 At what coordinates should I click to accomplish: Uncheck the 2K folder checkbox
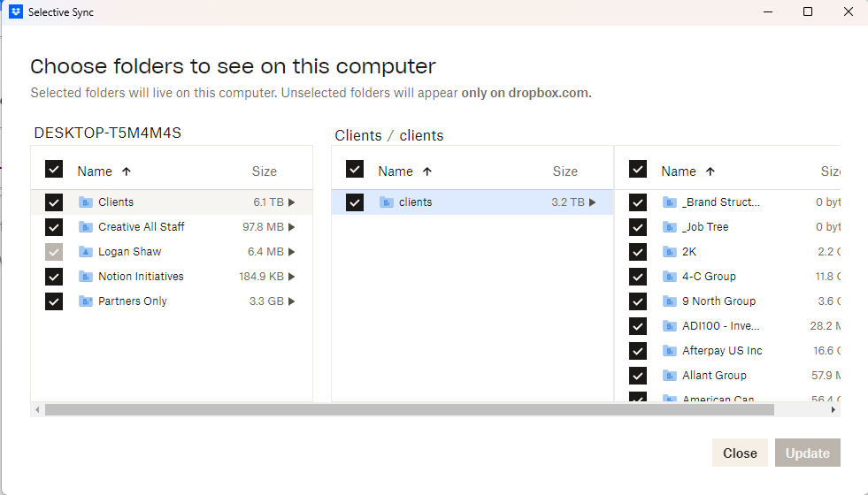tap(638, 252)
